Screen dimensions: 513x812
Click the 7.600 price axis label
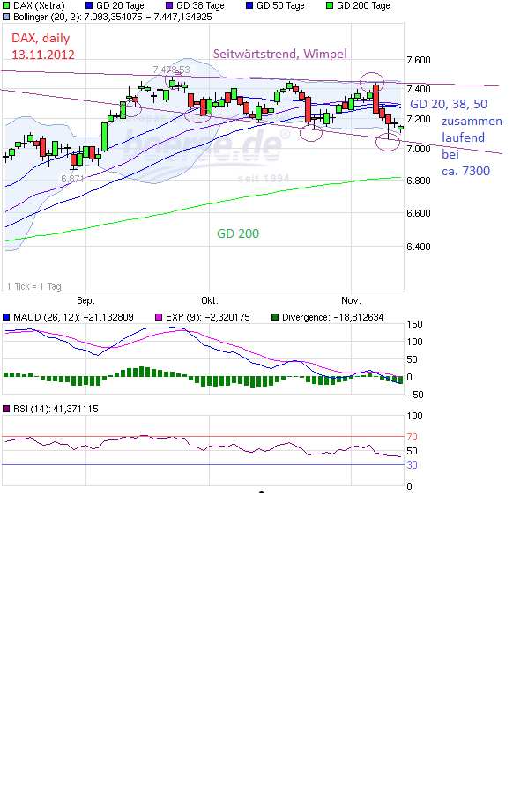tap(419, 60)
